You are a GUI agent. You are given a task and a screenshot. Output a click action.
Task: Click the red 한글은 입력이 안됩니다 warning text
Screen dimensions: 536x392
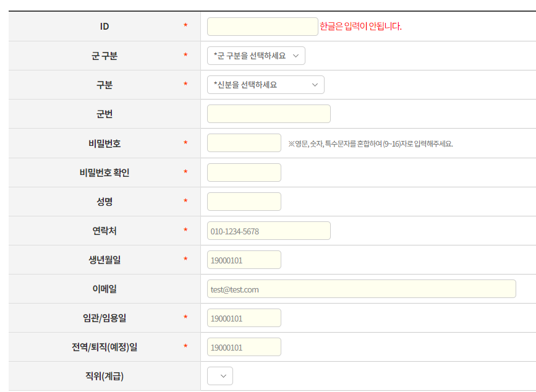click(x=360, y=27)
